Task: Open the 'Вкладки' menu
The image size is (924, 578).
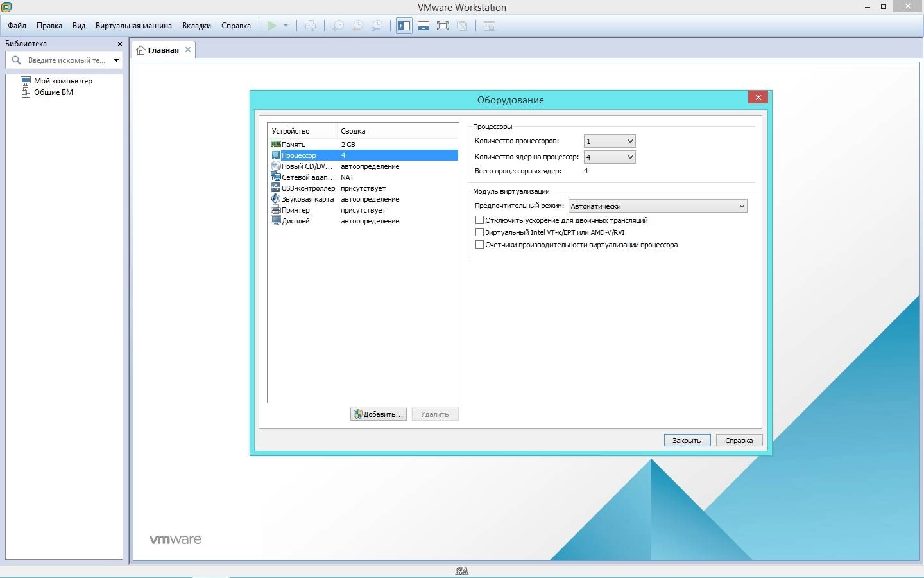Action: click(196, 26)
